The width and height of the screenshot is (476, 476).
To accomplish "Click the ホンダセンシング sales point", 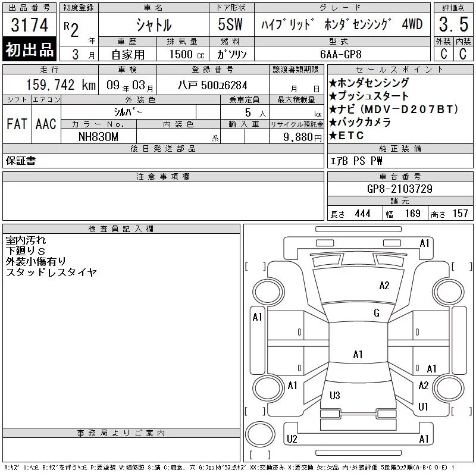I will pos(369,83).
